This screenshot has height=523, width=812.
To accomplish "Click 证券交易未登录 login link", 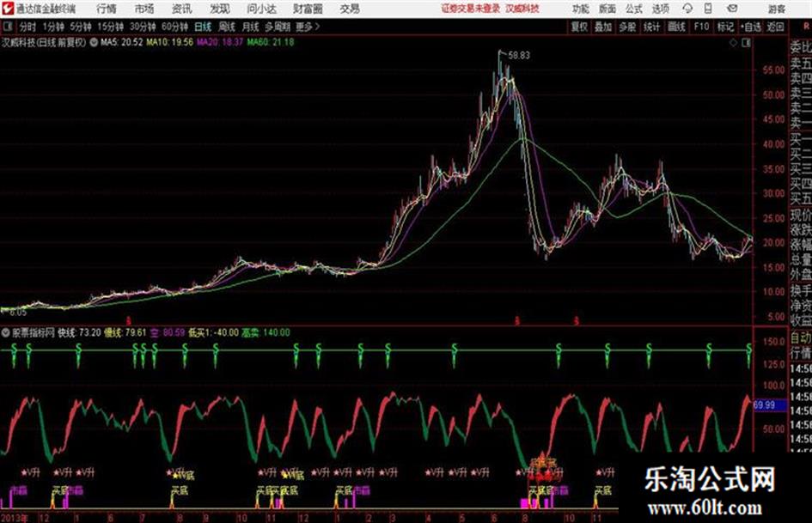I will [471, 9].
